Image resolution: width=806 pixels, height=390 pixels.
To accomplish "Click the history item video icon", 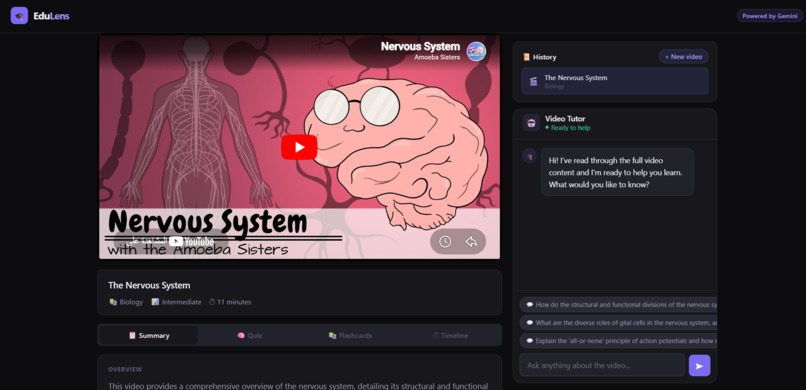I will pyautogui.click(x=534, y=81).
